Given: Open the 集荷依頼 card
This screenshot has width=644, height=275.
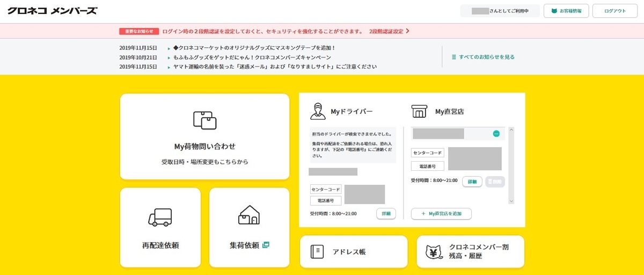Looking at the screenshot, I should coord(250,227).
